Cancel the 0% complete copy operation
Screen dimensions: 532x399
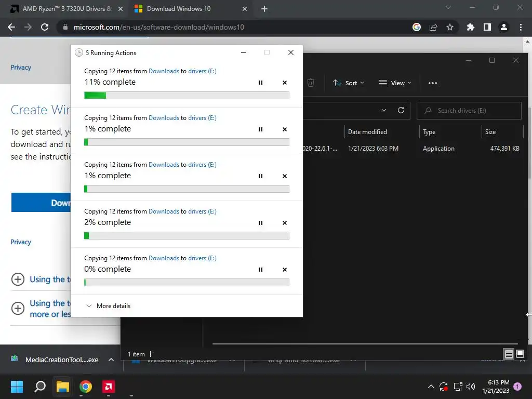pos(285,270)
